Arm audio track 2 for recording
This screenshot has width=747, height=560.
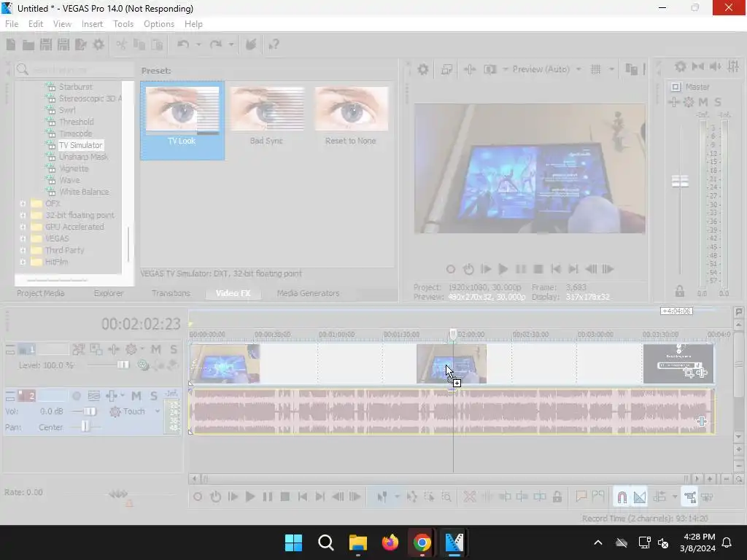tap(76, 396)
